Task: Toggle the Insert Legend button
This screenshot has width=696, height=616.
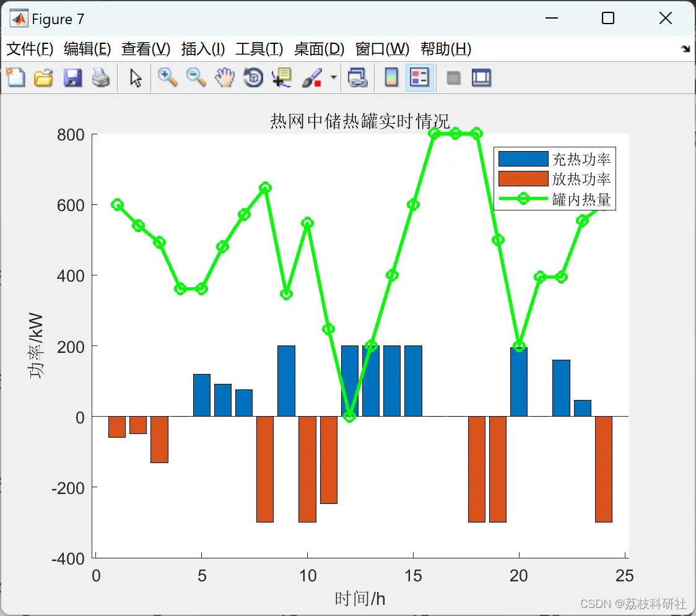Action: click(x=419, y=77)
